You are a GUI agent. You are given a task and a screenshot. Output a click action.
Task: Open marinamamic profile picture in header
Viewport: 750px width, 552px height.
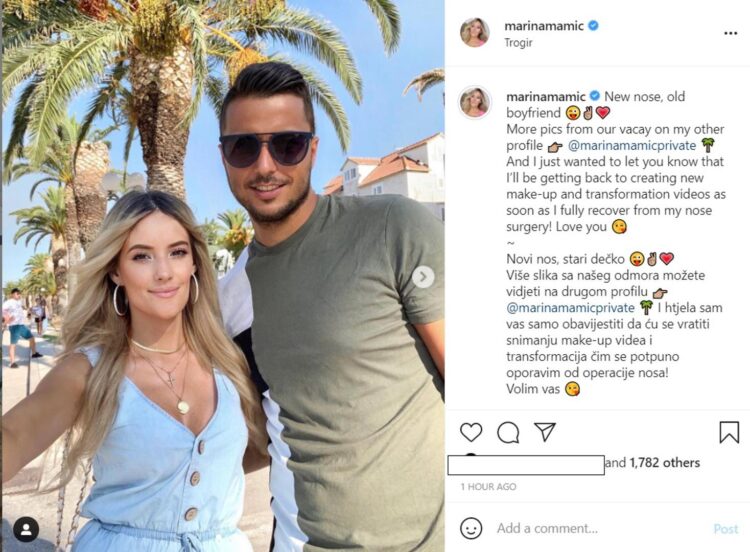pos(474,33)
